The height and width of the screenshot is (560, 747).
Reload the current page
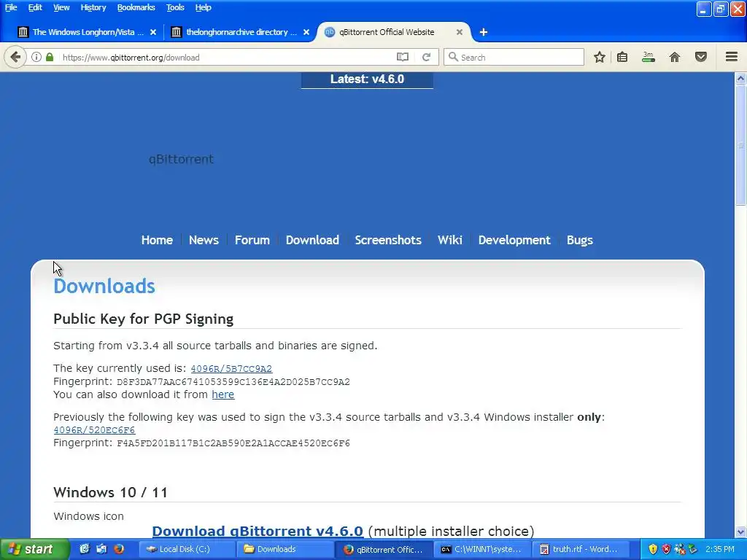tap(426, 57)
